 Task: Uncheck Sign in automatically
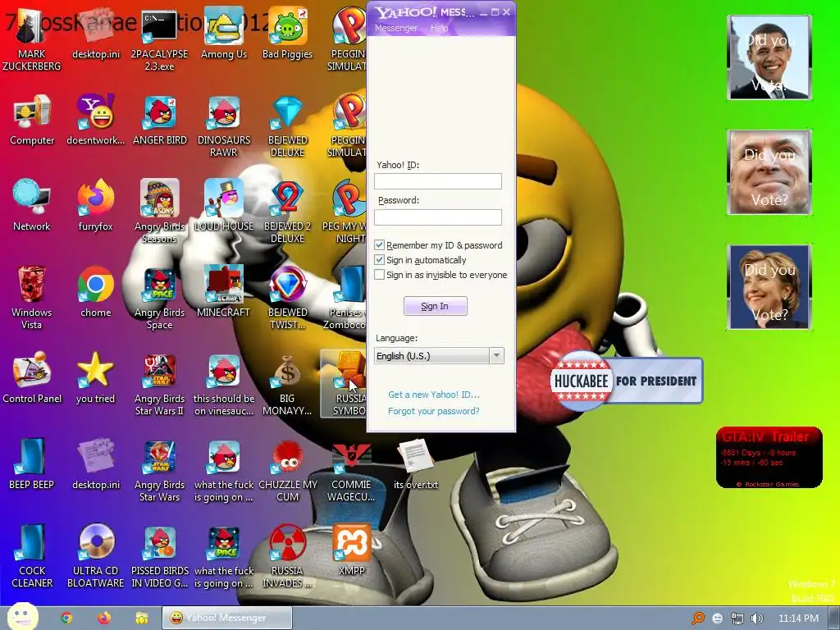click(379, 260)
